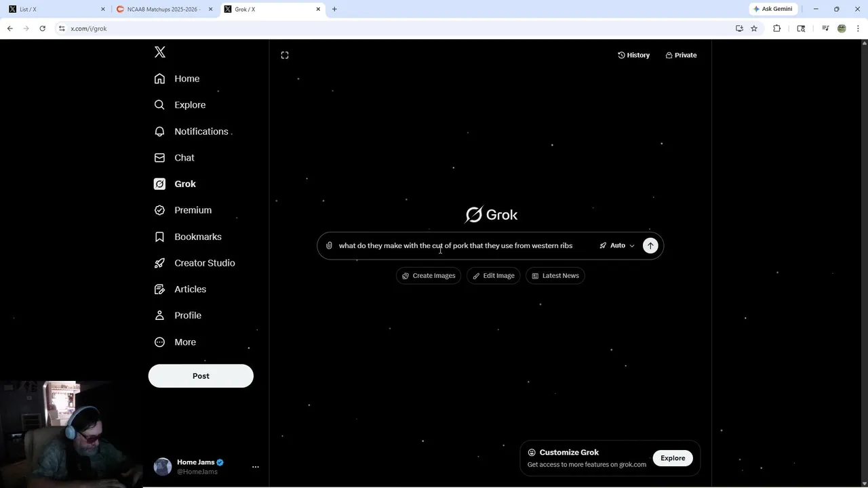Open Home Jams account options dots
Screen dimensions: 868x488
click(x=256, y=467)
